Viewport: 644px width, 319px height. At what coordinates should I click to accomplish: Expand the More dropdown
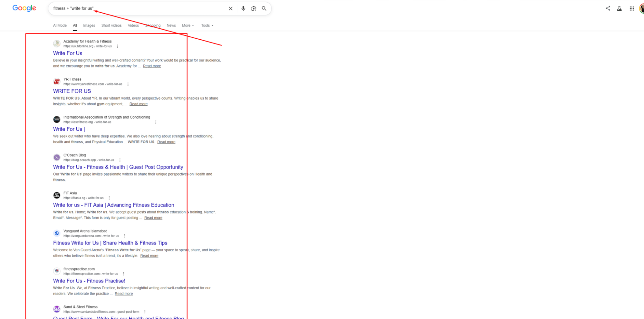pyautogui.click(x=188, y=25)
